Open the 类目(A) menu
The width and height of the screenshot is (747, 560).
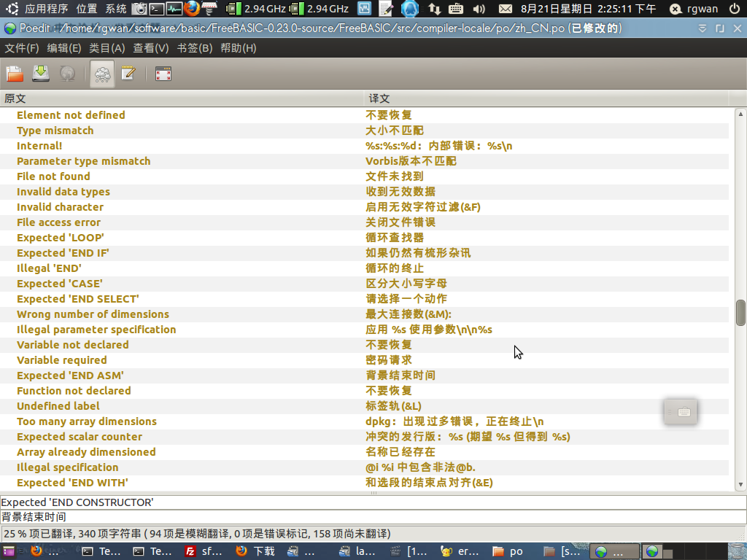point(107,48)
